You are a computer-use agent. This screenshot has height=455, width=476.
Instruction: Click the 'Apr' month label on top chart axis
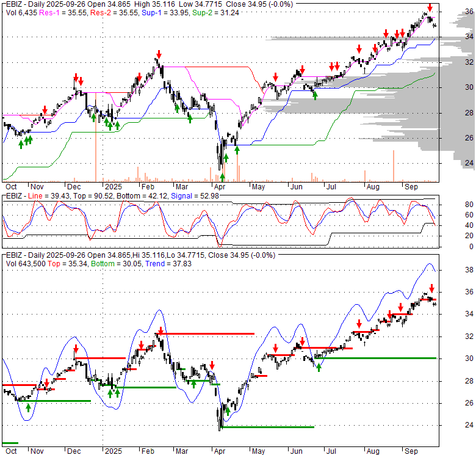[x=220, y=187]
